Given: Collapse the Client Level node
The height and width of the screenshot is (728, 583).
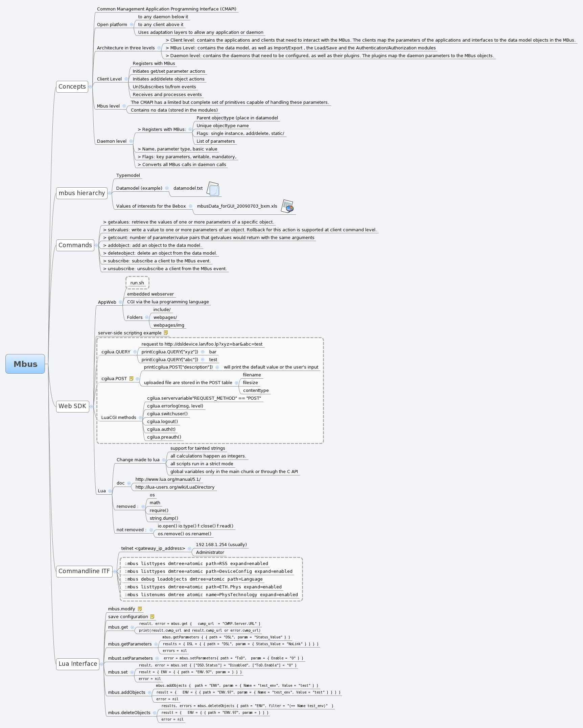Looking at the screenshot, I should [x=126, y=79].
